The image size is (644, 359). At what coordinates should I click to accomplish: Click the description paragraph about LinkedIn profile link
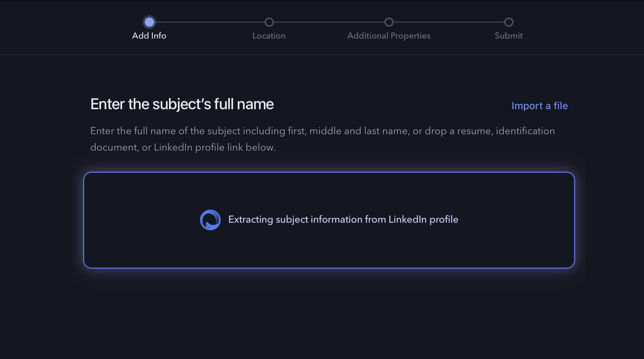point(322,139)
